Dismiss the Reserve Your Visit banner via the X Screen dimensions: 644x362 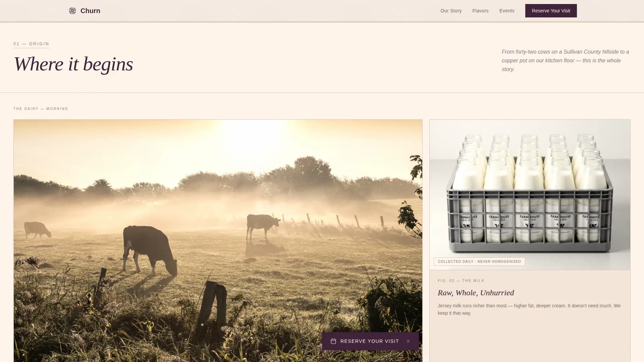click(x=408, y=341)
